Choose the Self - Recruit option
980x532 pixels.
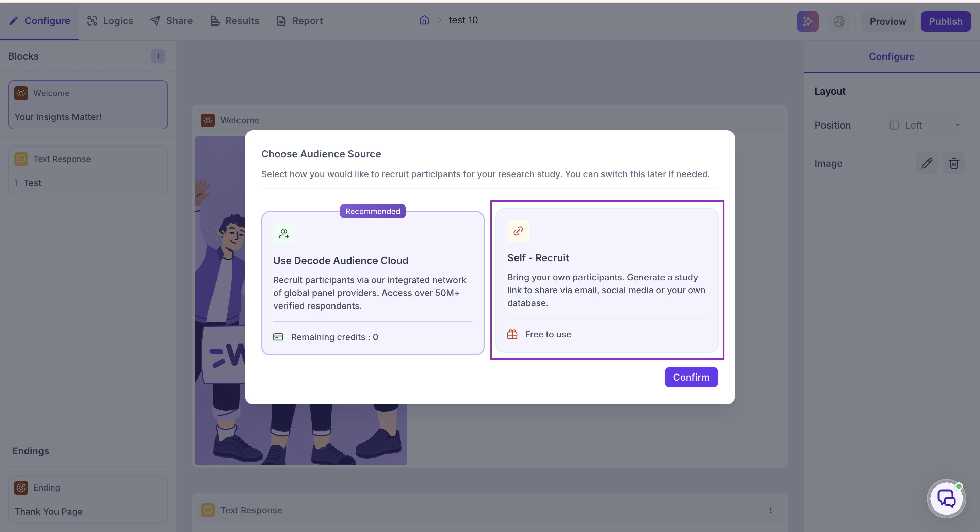tap(607, 280)
